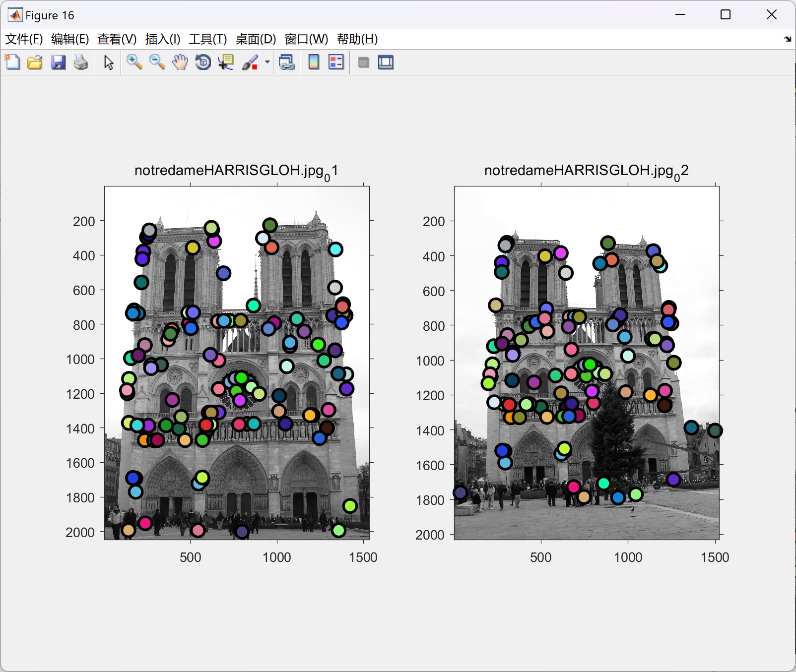Activate the Data Cursor tool
The height and width of the screenshot is (672, 796).
tap(226, 62)
